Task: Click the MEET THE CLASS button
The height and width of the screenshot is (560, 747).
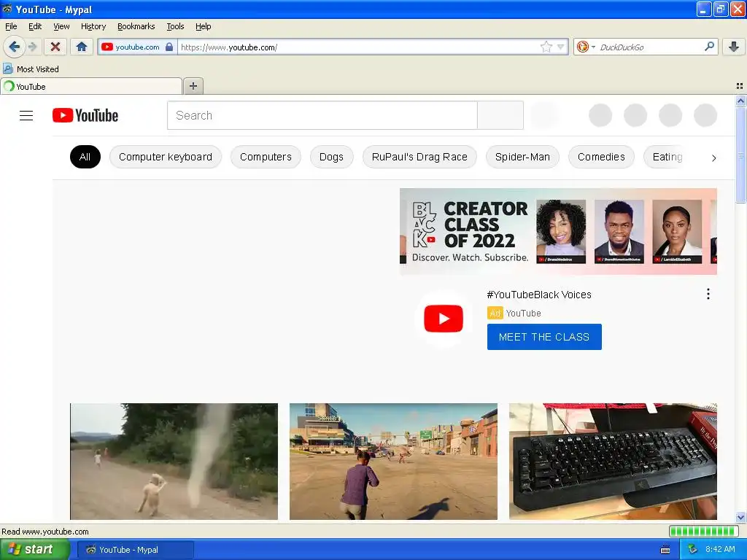Action: tap(544, 337)
